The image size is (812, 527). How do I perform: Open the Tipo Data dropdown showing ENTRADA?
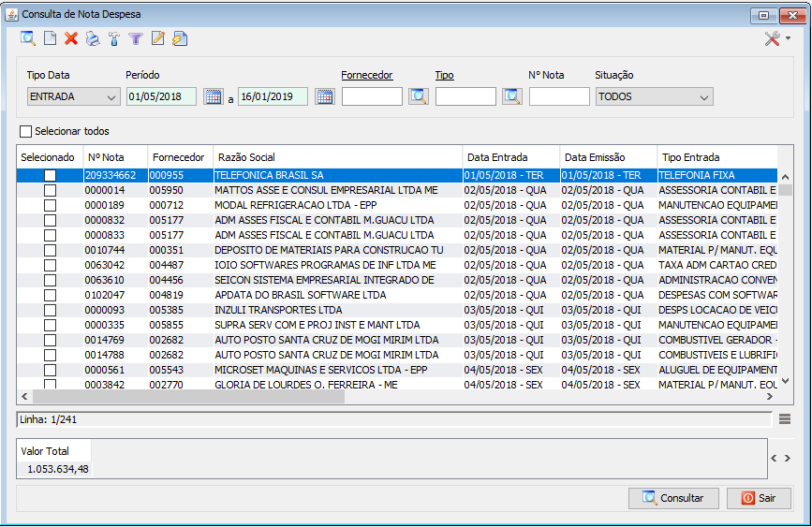point(73,96)
